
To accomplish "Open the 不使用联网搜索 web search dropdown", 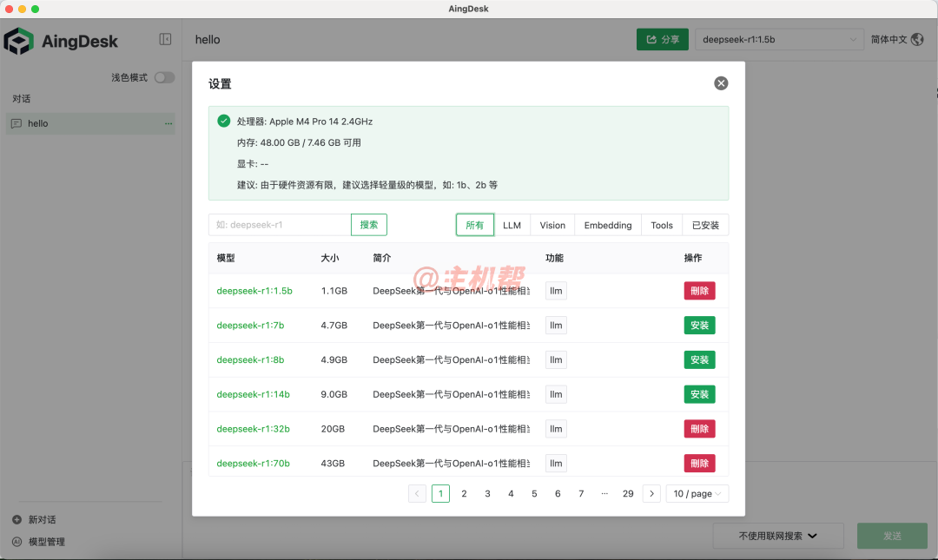I will (777, 536).
